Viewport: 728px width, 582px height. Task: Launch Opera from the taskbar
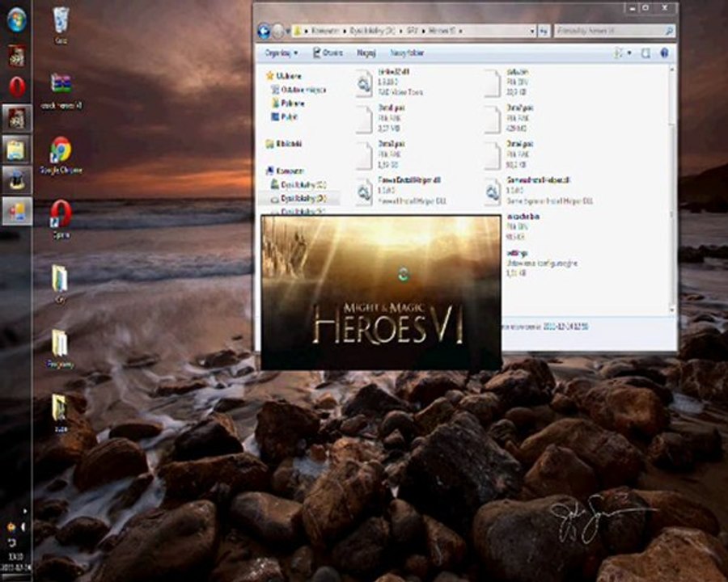[x=17, y=86]
